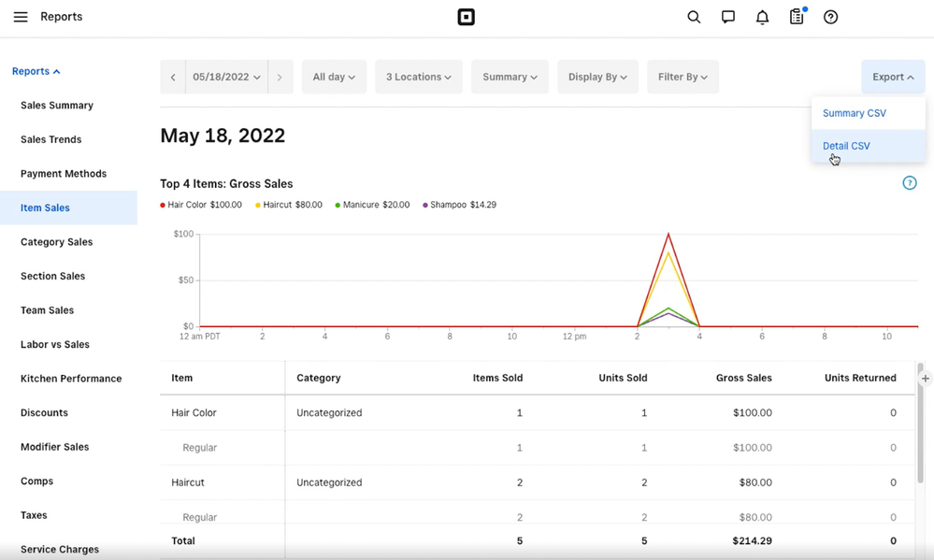934x560 pixels.
Task: Click the Square logo icon
Action: [466, 17]
